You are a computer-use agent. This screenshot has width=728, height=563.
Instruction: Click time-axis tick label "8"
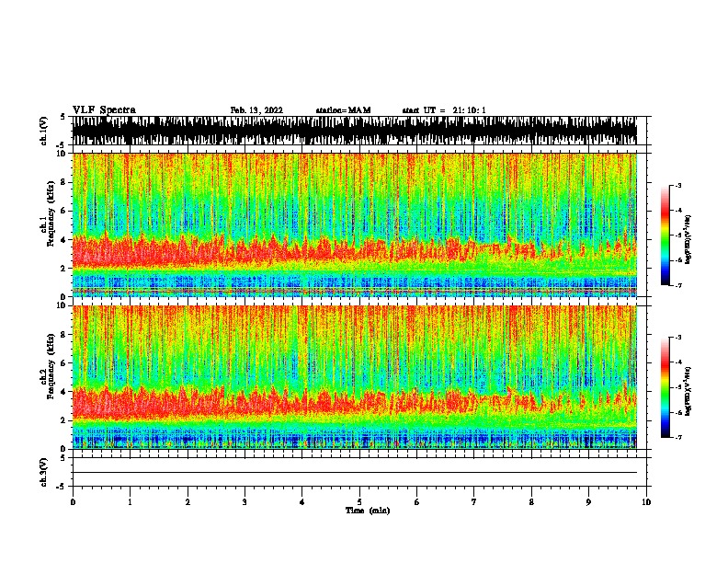pos(531,502)
